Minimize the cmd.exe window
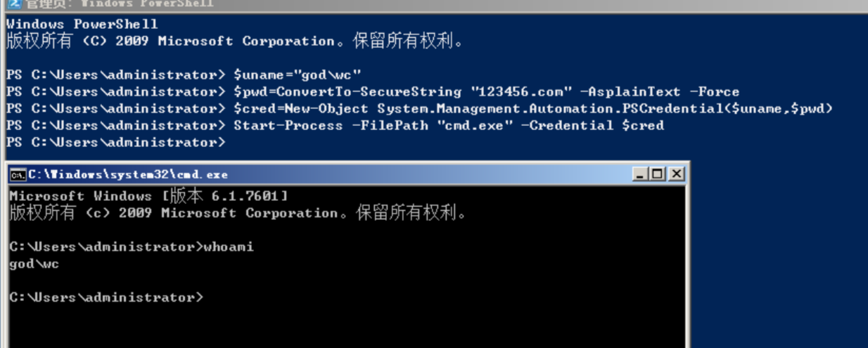This screenshot has height=348, width=868. click(639, 174)
